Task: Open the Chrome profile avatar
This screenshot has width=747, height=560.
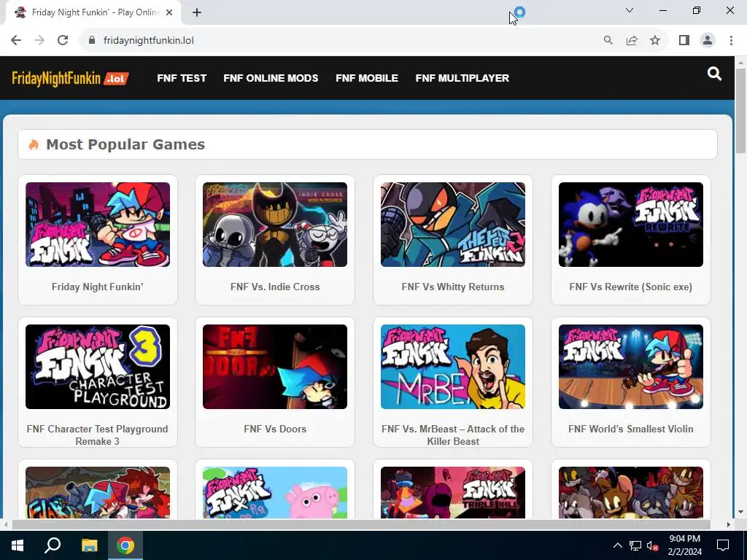Action: (x=708, y=41)
